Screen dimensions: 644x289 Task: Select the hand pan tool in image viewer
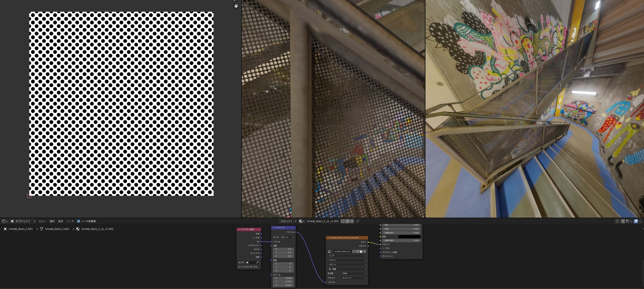[236, 6]
